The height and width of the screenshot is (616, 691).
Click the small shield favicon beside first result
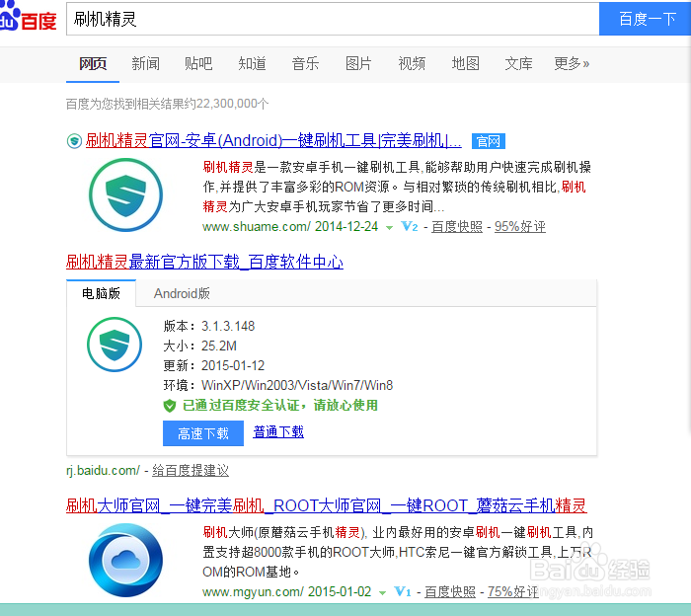pos(74,141)
